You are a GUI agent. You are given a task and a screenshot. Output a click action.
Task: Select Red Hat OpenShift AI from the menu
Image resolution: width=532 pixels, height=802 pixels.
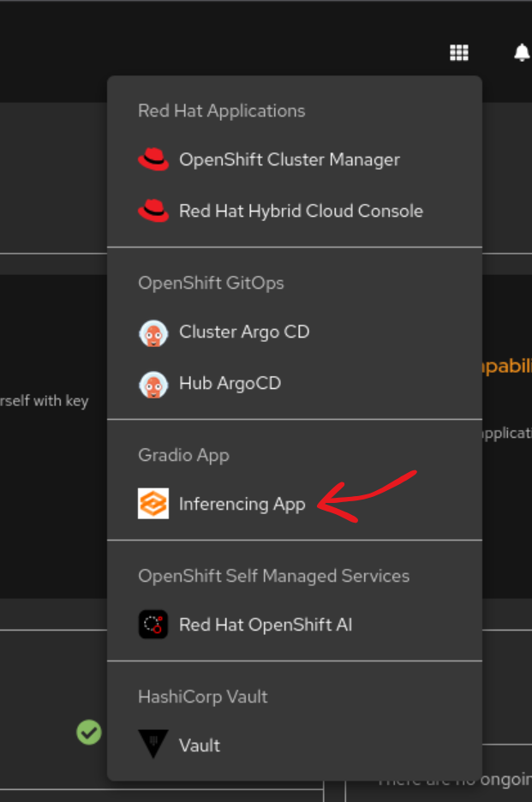pyautogui.click(x=266, y=625)
